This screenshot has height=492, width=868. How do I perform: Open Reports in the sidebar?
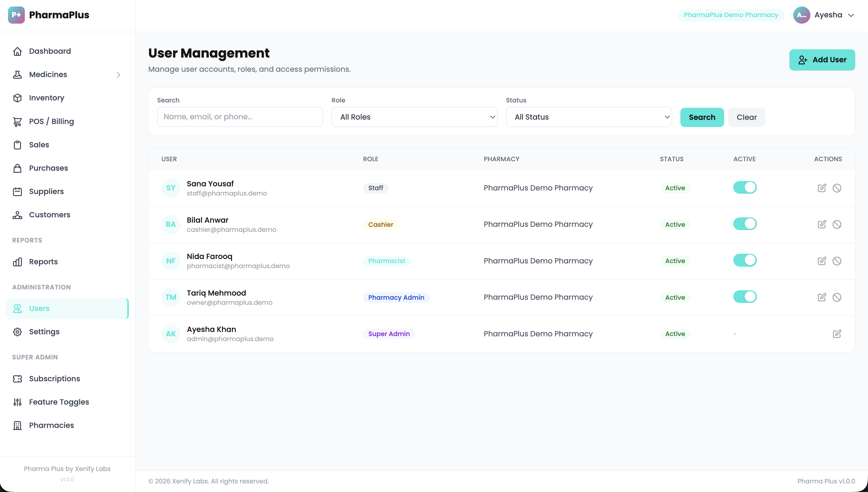[67, 262]
